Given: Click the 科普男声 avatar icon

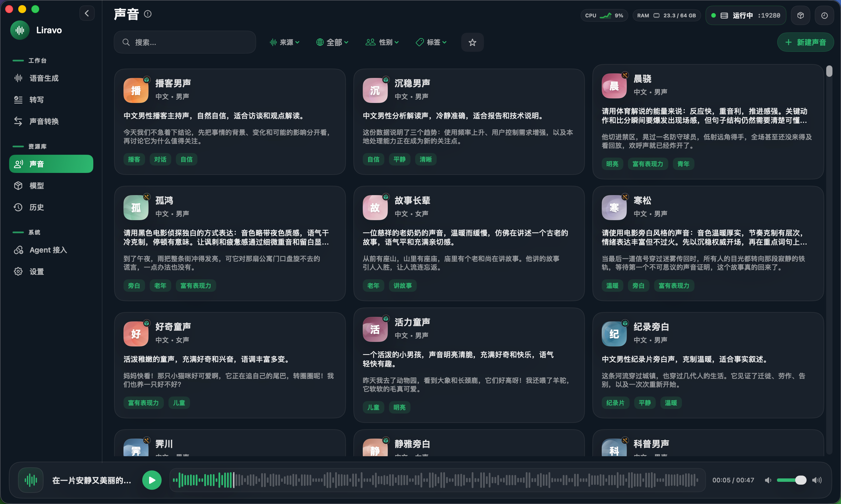Looking at the screenshot, I should point(614,448).
